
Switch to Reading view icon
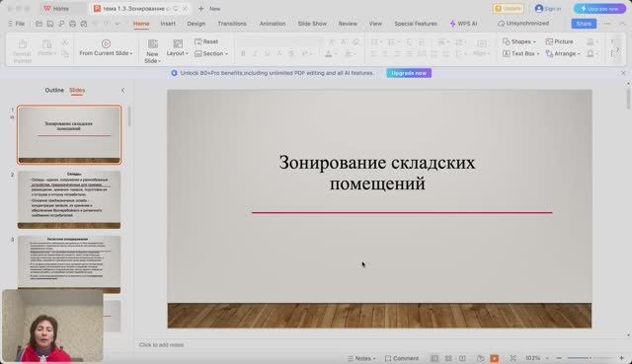462,358
